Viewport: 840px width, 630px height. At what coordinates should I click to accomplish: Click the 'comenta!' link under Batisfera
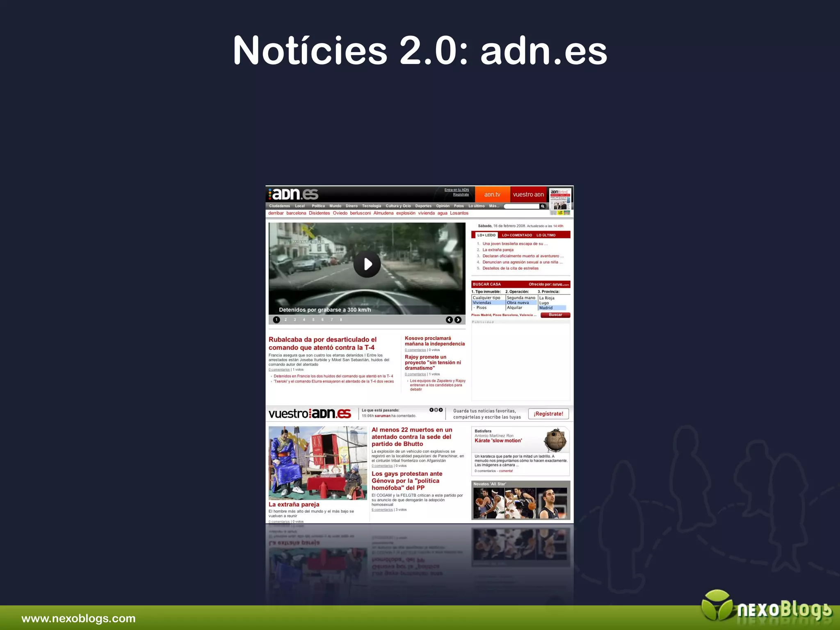[506, 471]
